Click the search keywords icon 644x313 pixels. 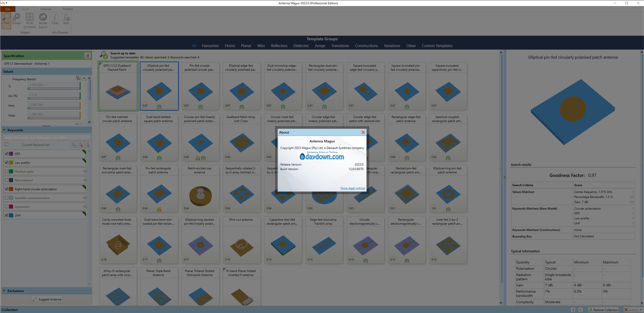(88, 145)
